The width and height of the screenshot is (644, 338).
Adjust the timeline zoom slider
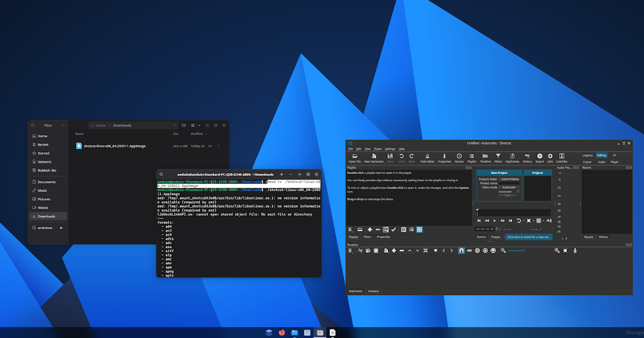(x=530, y=251)
